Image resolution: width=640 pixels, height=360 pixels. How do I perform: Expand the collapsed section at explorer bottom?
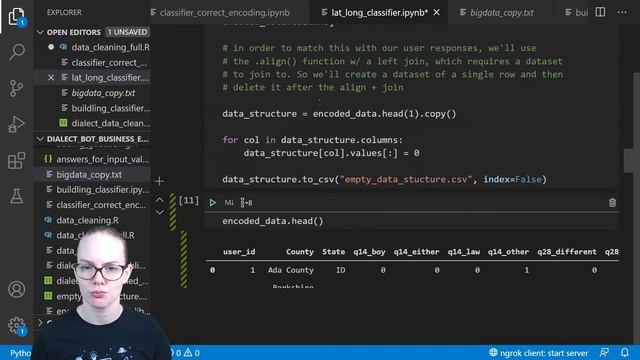click(40, 322)
